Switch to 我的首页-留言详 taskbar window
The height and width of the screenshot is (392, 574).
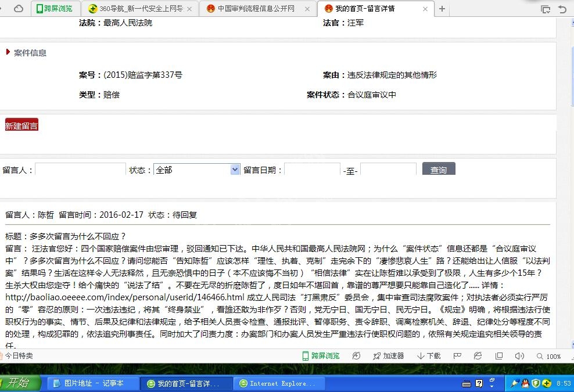click(186, 383)
